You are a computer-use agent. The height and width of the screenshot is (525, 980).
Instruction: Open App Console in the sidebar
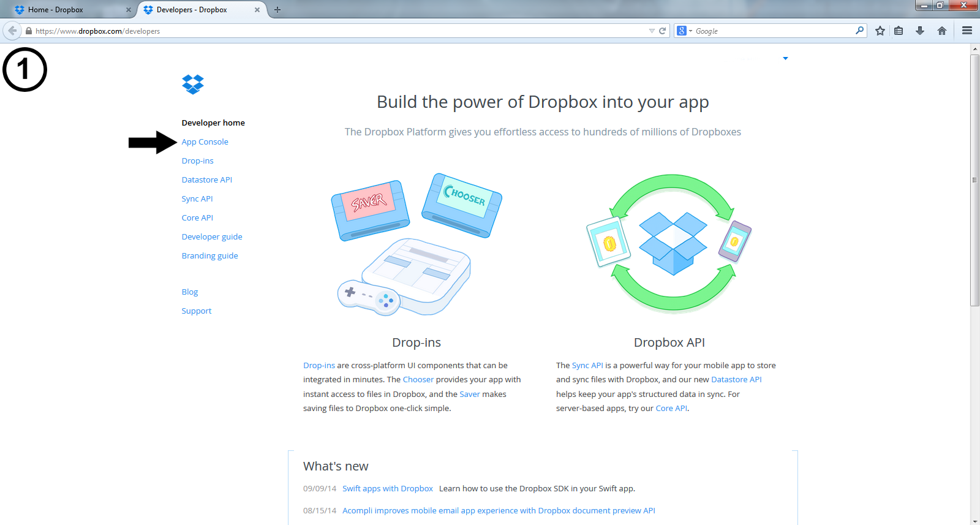(205, 142)
